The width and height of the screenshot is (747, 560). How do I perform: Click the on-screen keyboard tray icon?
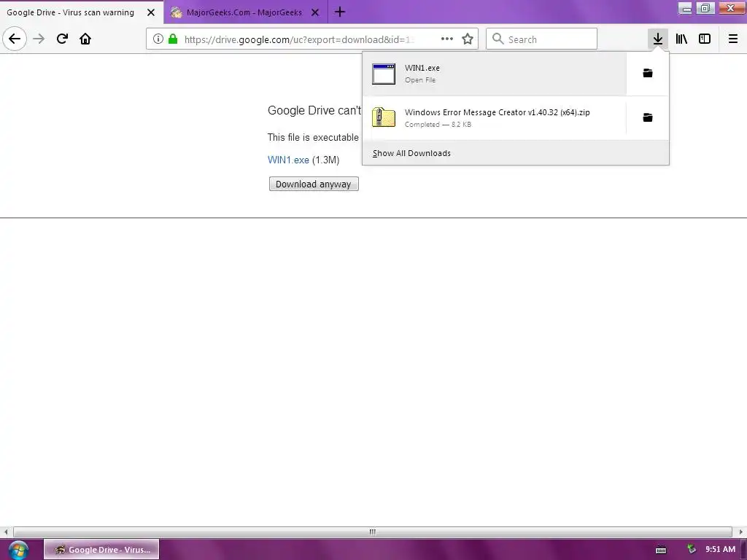tap(661, 550)
